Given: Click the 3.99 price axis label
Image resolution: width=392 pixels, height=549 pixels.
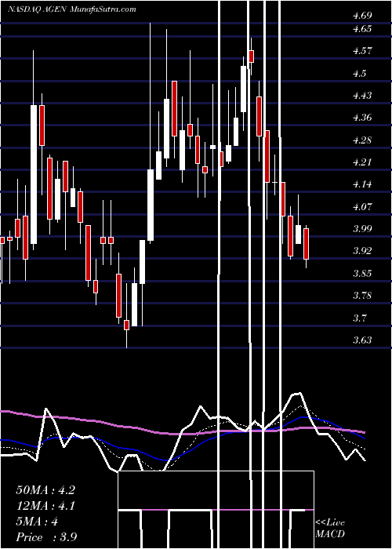Looking at the screenshot, I should click(x=362, y=229).
